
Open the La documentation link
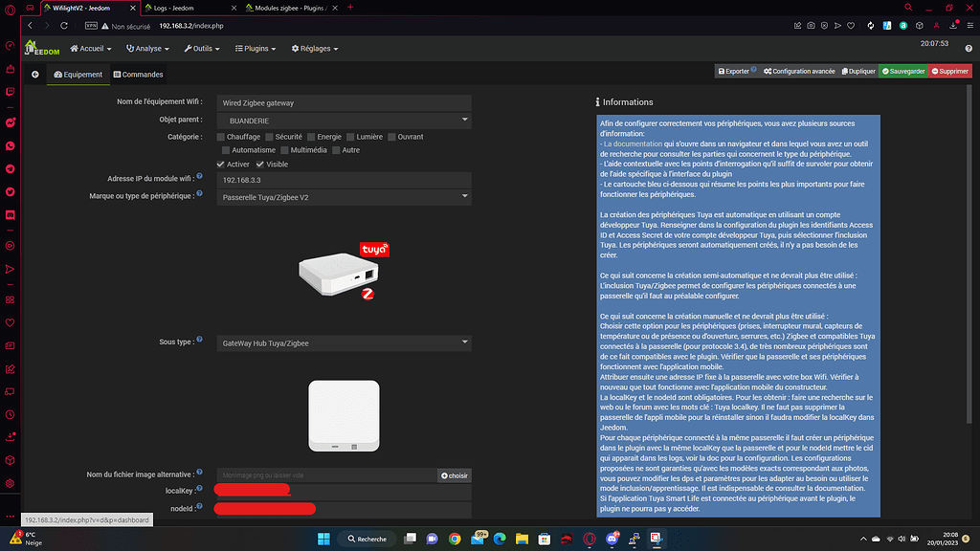coord(633,143)
